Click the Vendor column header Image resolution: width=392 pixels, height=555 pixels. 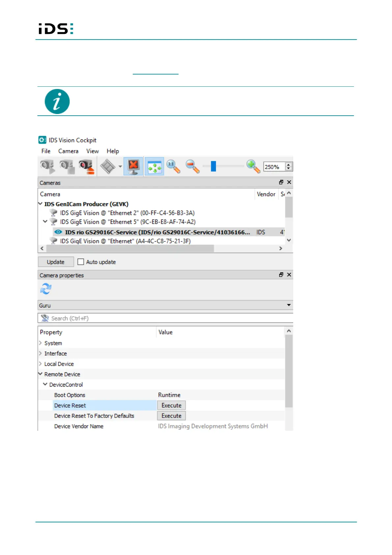point(266,194)
